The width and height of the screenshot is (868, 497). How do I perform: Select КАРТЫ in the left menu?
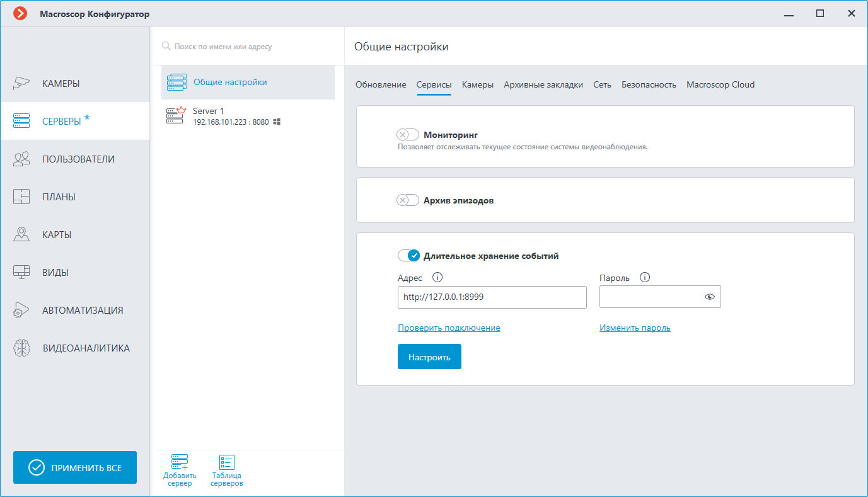[57, 234]
